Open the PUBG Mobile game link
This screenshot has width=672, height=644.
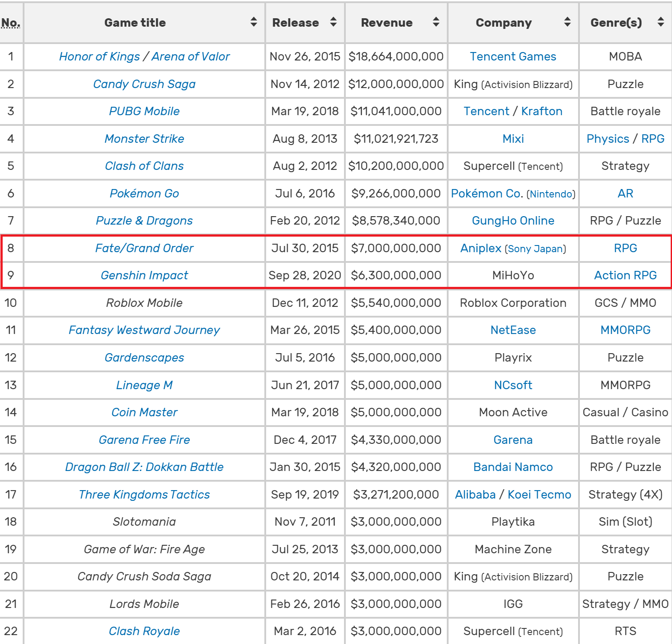pyautogui.click(x=144, y=111)
